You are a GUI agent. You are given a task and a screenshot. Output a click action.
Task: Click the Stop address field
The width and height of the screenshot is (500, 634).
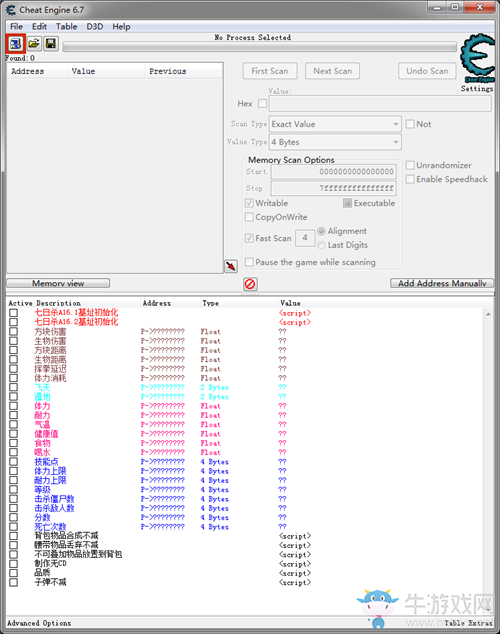(333, 188)
